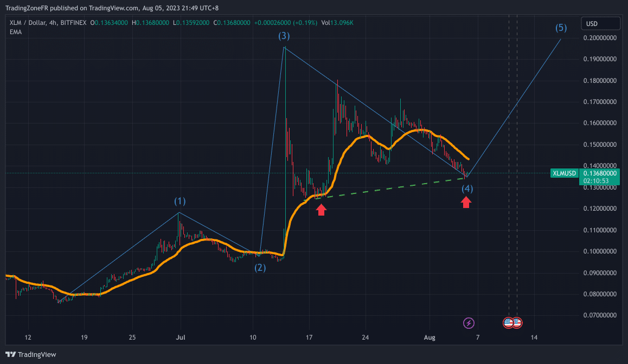The height and width of the screenshot is (364, 628).
Task: Click the open value O0.13634000
Action: 109,23
